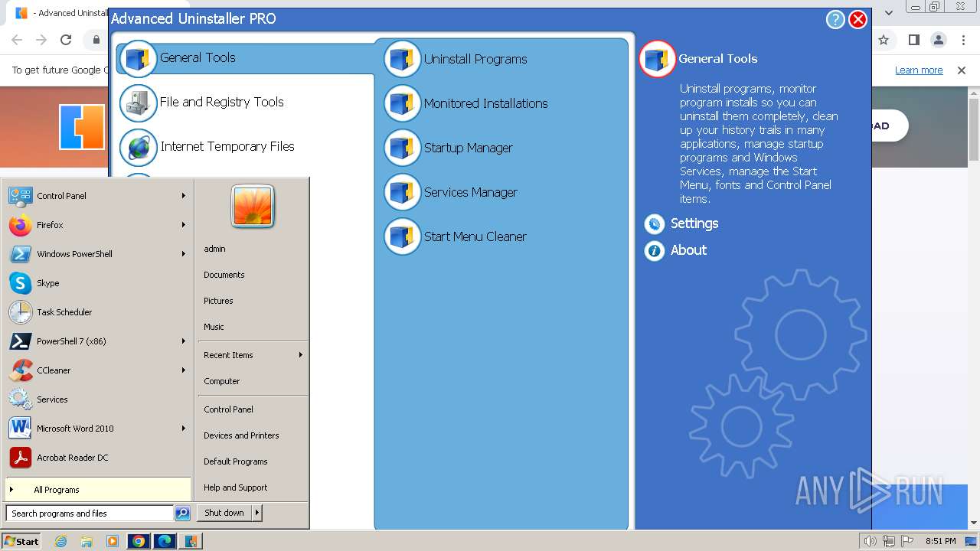Expand the PowerShell 7 (x86) submenu arrow
Image resolution: width=980 pixels, height=551 pixels.
coord(184,341)
